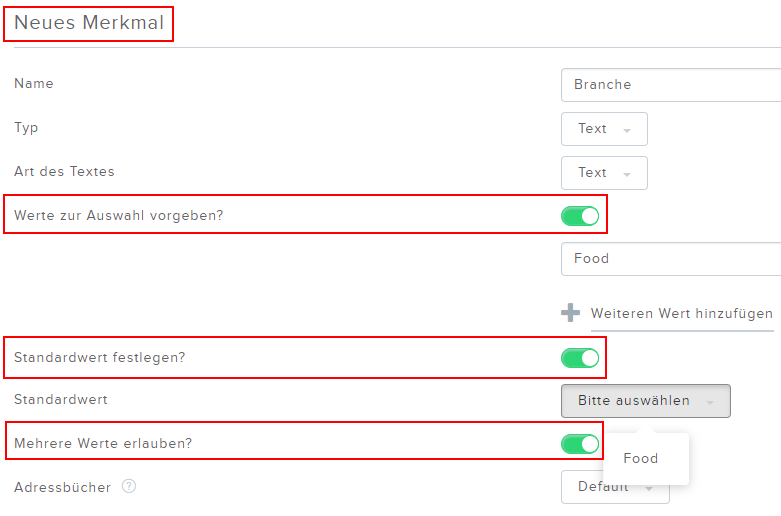Expand the Art des Textes dropdown
The image size is (781, 516).
[604, 173]
